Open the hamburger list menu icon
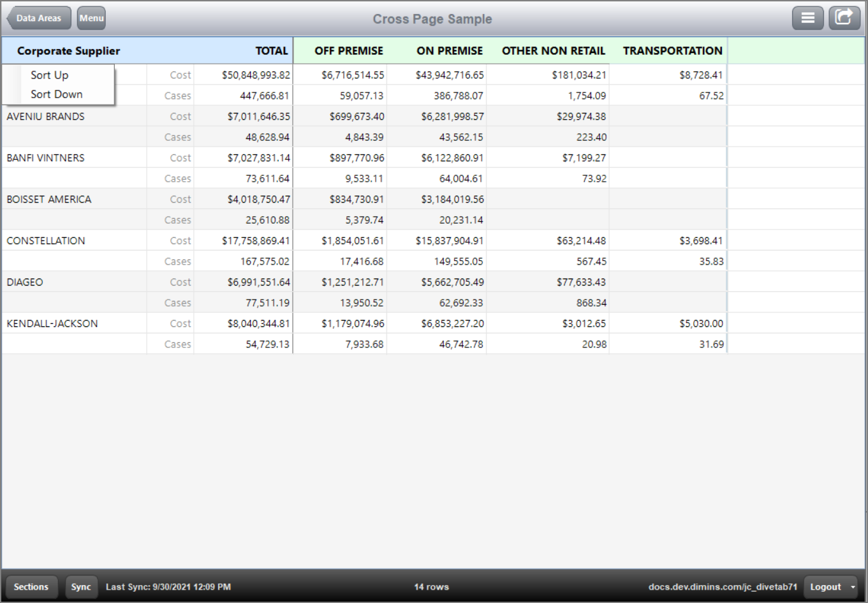 807,18
